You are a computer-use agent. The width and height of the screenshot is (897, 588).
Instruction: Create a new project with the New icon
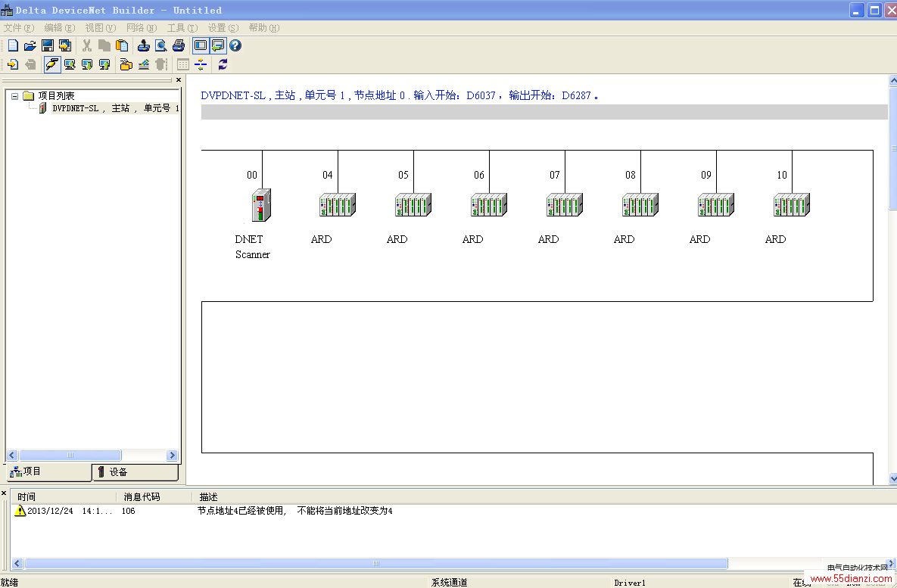[x=13, y=45]
